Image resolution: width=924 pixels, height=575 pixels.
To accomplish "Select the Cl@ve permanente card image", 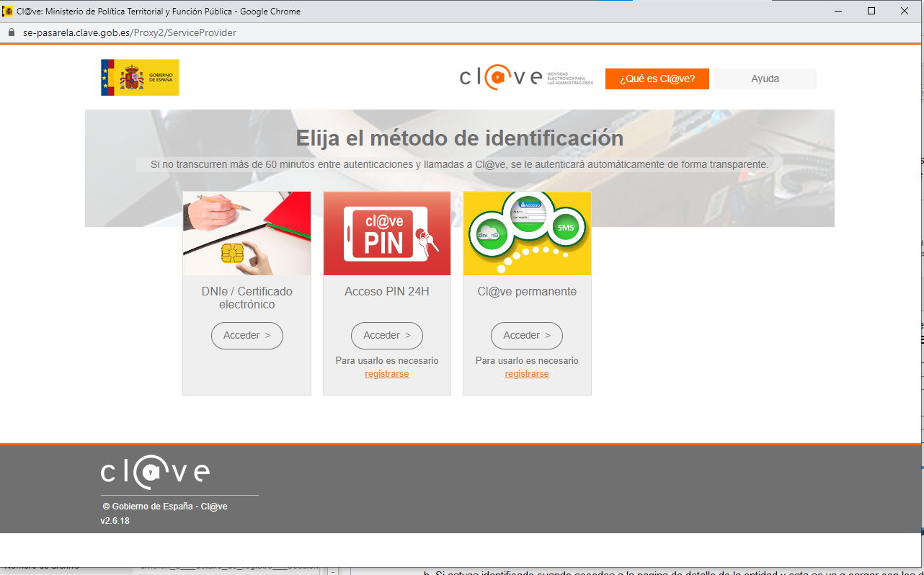I will coord(527,233).
